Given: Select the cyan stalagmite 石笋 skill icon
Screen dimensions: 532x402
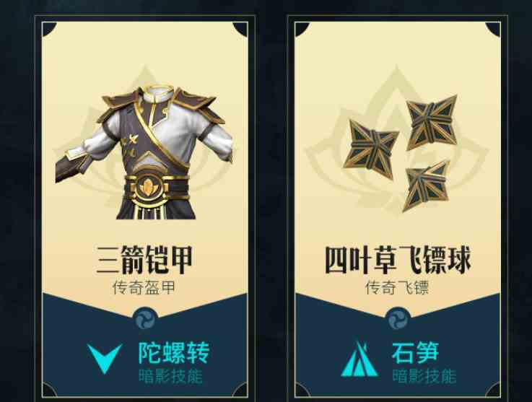Looking at the screenshot, I should click(359, 358).
